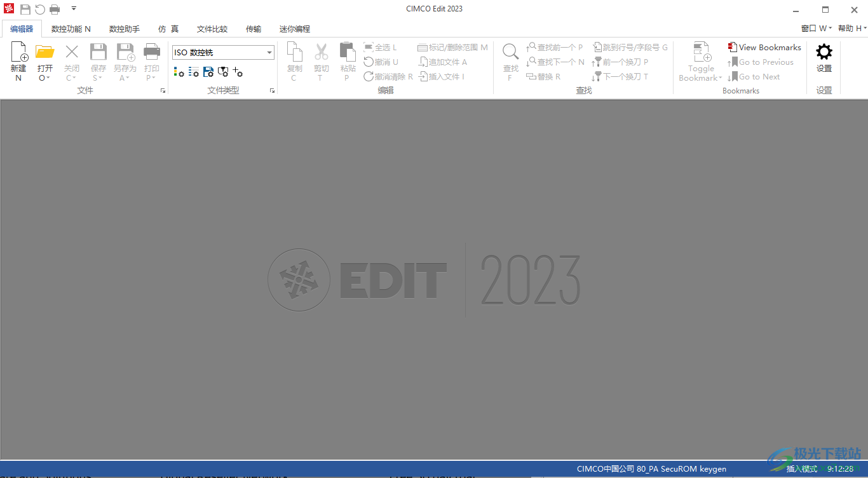Click the CIMCO中国公司 license text in status bar
The image size is (868, 478).
click(651, 469)
